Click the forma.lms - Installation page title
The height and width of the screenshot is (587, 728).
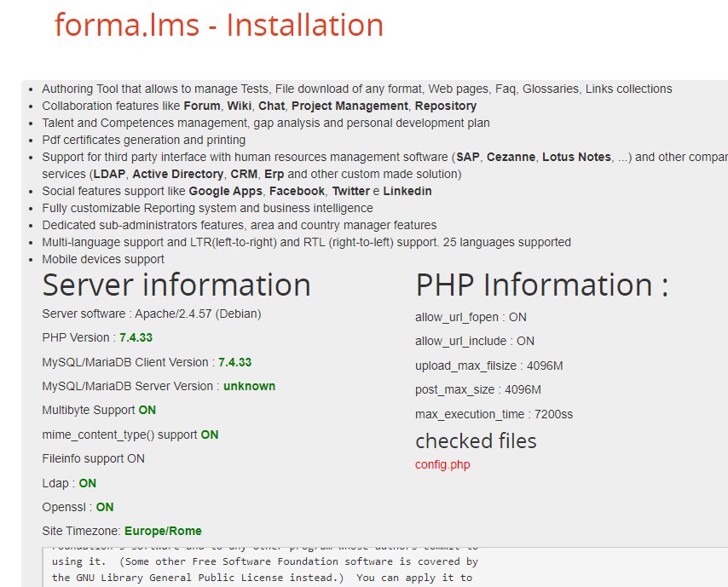(219, 26)
